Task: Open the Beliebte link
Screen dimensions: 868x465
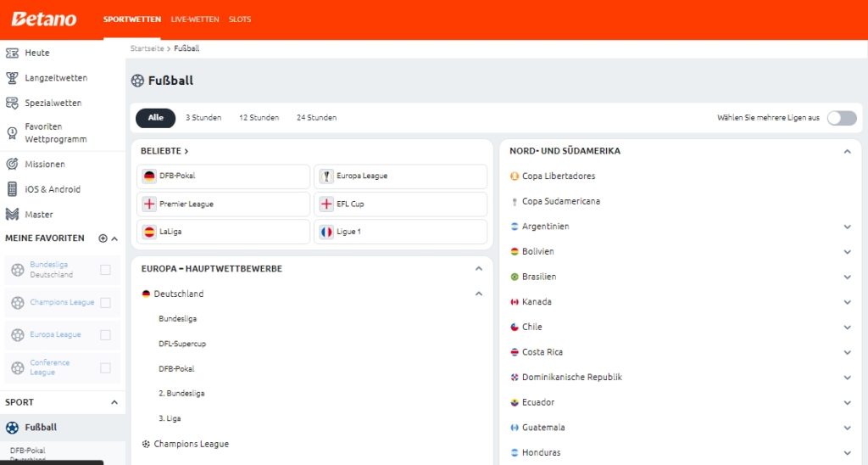Action: click(164, 151)
